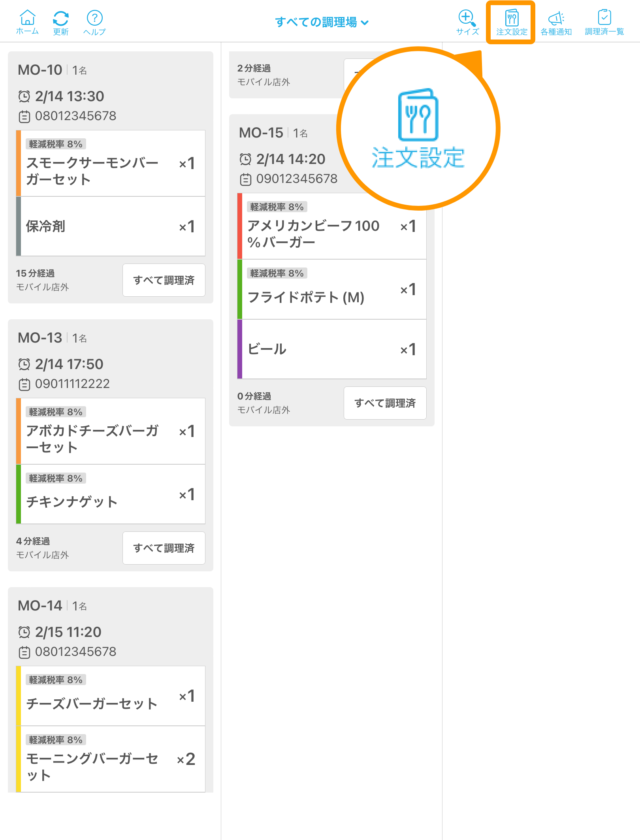Click phone number 08012345678 in MO-10
Screen dimensions: 640x840
(x=75, y=116)
